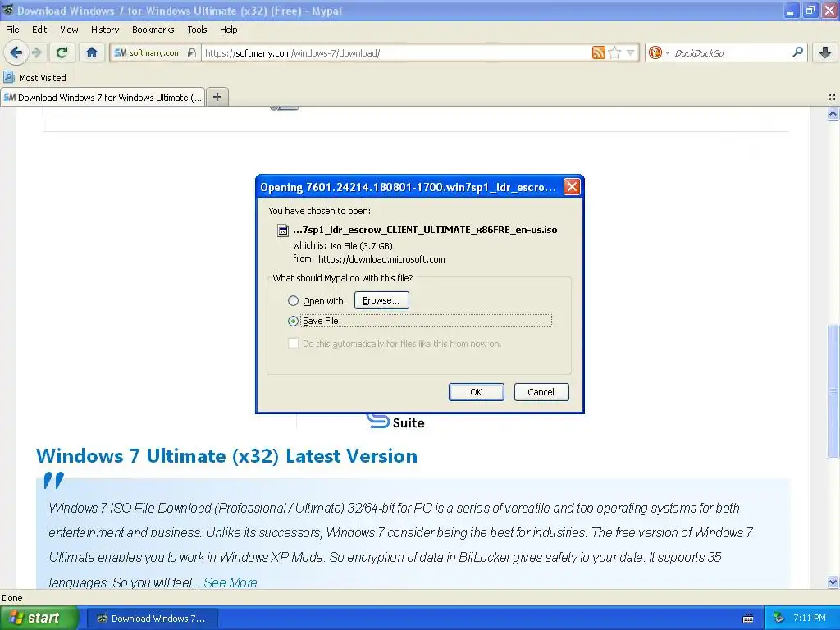This screenshot has width=840, height=630.
Task: Bookmark this page with the star icon
Action: click(x=614, y=52)
